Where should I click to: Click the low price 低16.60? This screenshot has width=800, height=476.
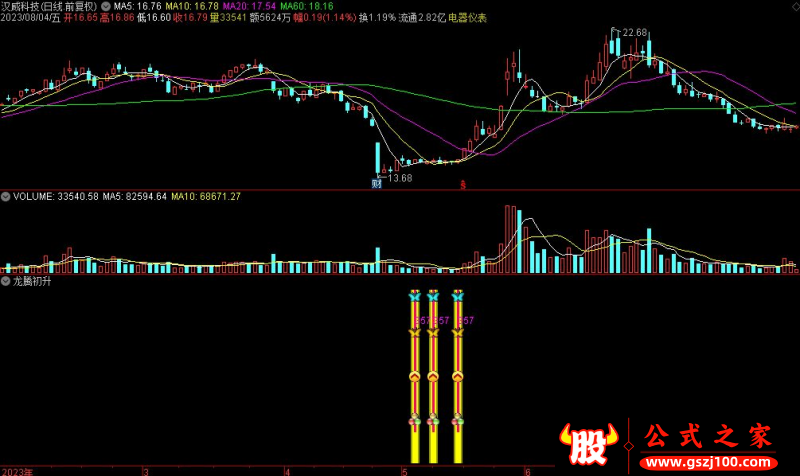(154, 18)
